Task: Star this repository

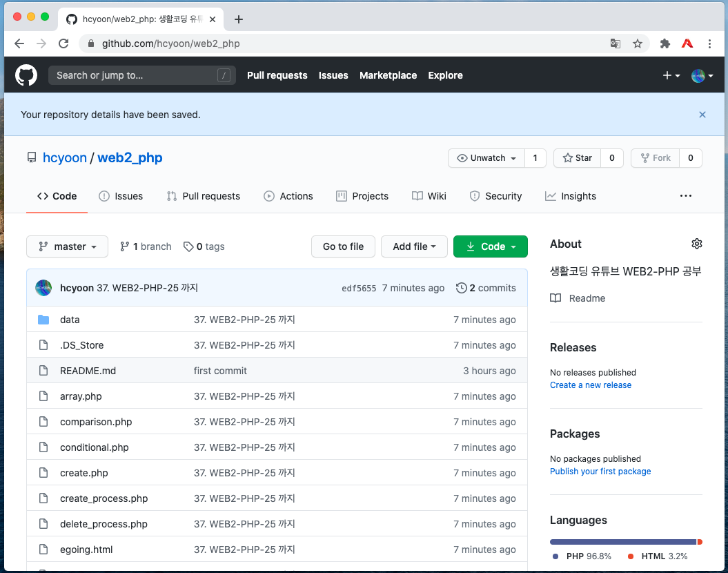Action: click(577, 158)
